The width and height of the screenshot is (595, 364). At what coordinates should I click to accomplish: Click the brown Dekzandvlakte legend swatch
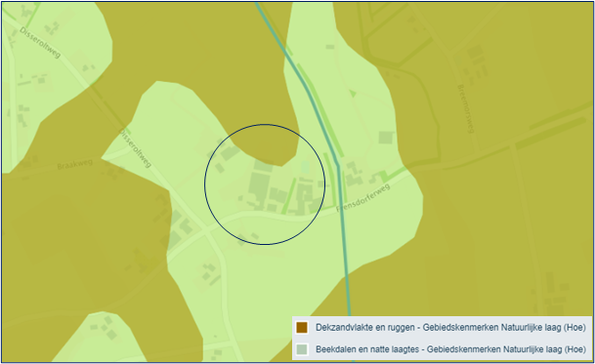click(302, 328)
